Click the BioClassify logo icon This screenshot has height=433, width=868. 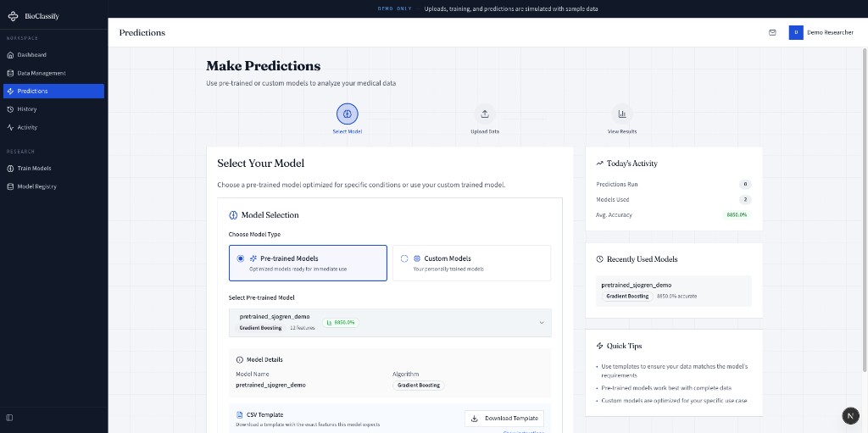(13, 16)
